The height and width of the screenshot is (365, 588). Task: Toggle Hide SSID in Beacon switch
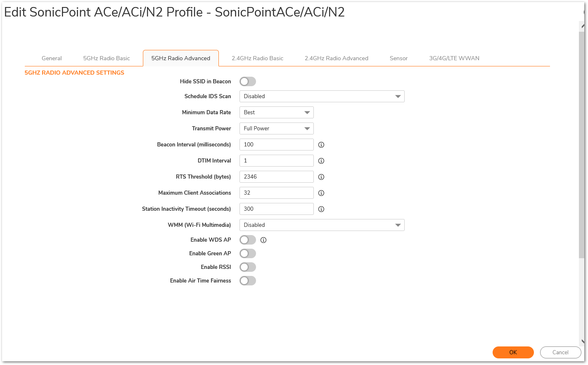coord(248,82)
